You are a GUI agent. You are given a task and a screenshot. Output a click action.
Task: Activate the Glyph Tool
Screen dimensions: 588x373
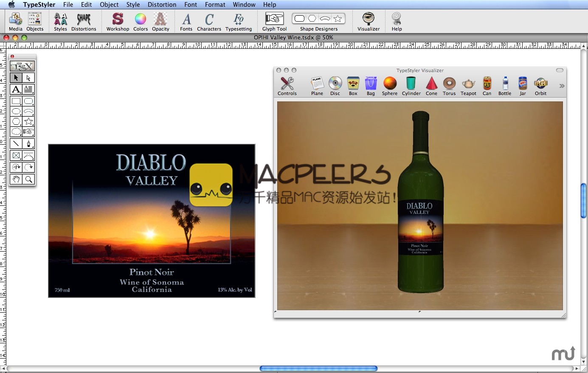tap(274, 22)
